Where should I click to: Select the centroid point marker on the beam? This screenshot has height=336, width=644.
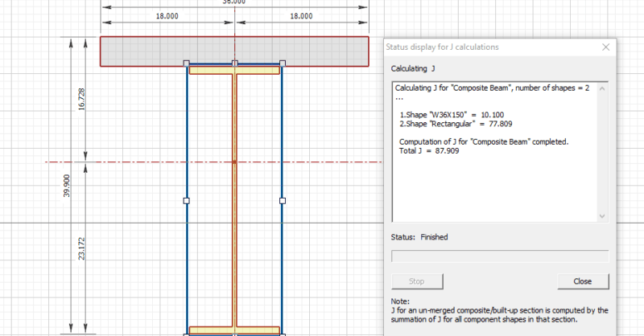(234, 162)
